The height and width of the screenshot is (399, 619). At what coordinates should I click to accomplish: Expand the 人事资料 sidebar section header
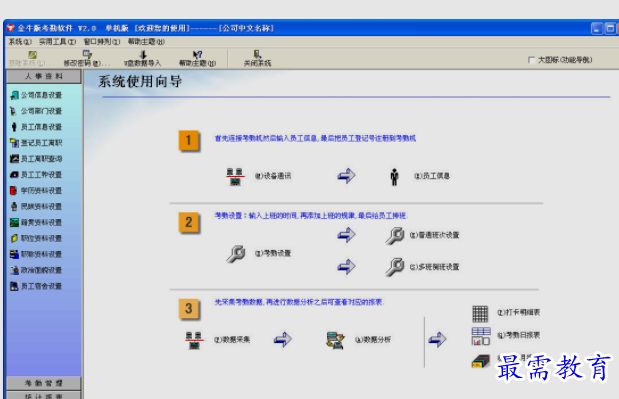(44, 76)
